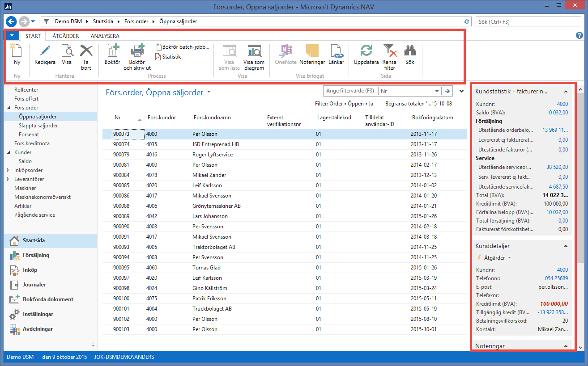Viewport: 588px width, 366px height.
Task: Open the filter field selector showing Nr
Action: [x=409, y=91]
